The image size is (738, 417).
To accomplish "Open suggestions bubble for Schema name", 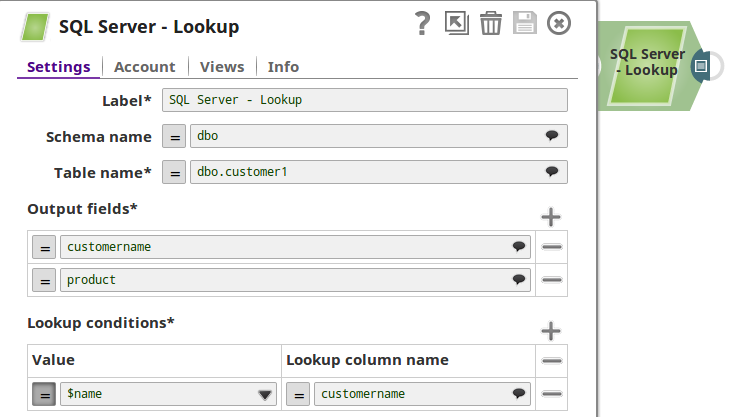I will click(x=552, y=136).
